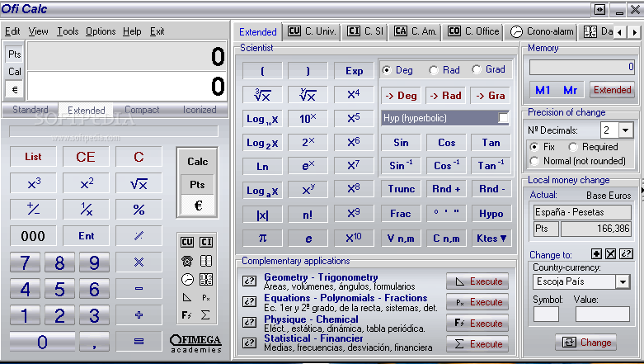
Task: Click the percent button
Action: point(139,210)
